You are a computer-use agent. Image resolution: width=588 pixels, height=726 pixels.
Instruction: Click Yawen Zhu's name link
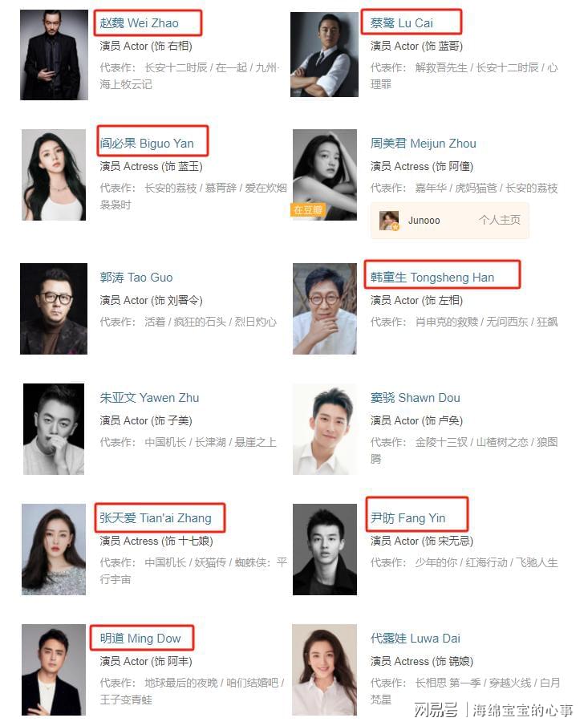click(149, 398)
